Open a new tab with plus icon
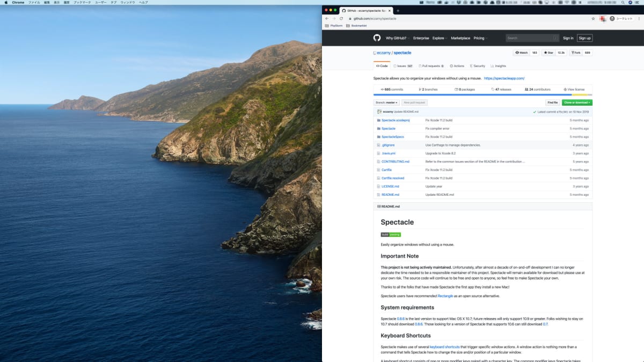 tap(398, 11)
